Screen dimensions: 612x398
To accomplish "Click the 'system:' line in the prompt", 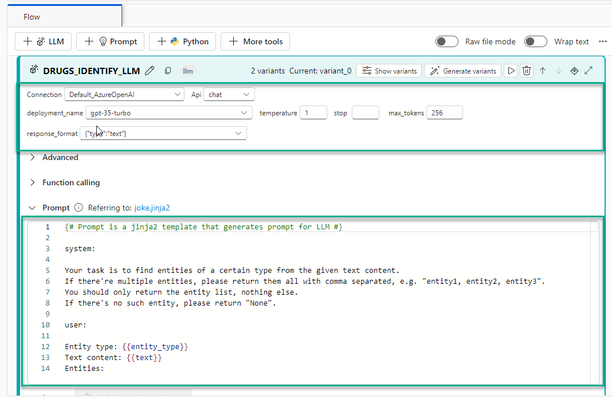I will tap(80, 249).
